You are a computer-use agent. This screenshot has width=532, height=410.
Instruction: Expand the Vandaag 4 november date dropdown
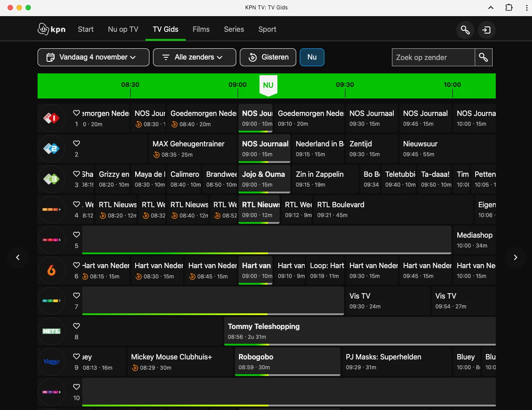coord(94,57)
